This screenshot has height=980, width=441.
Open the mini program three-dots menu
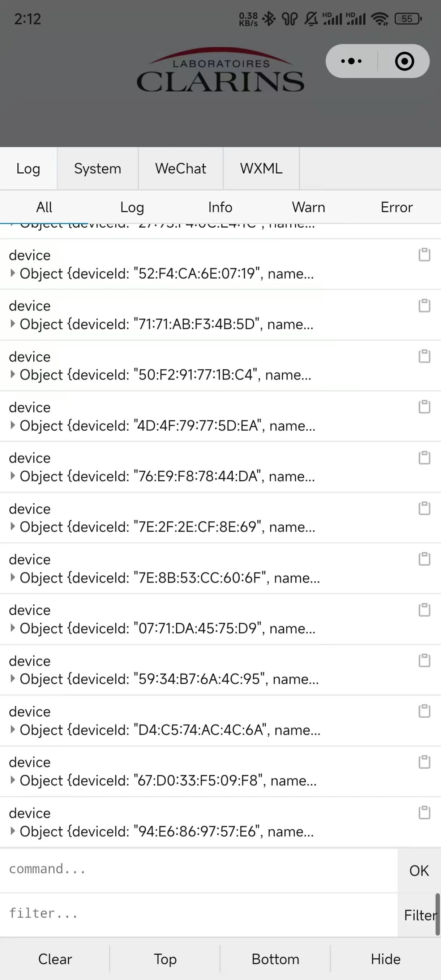pyautogui.click(x=351, y=61)
